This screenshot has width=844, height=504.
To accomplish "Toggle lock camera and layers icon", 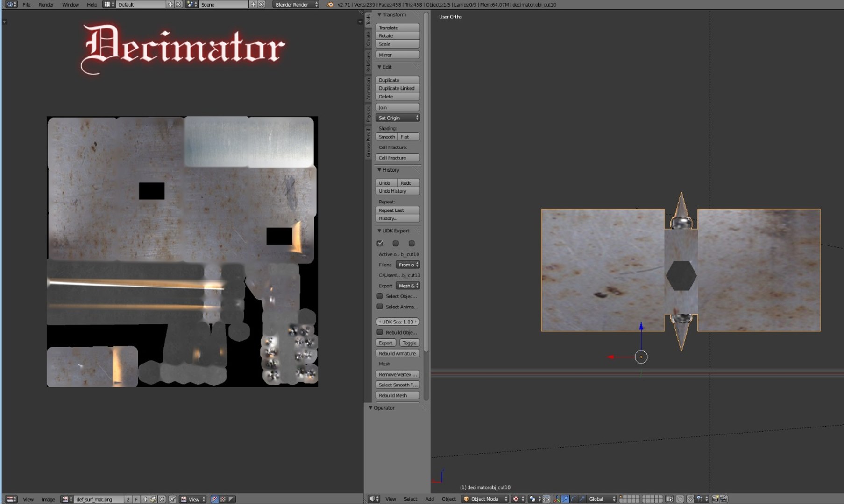I will (669, 499).
